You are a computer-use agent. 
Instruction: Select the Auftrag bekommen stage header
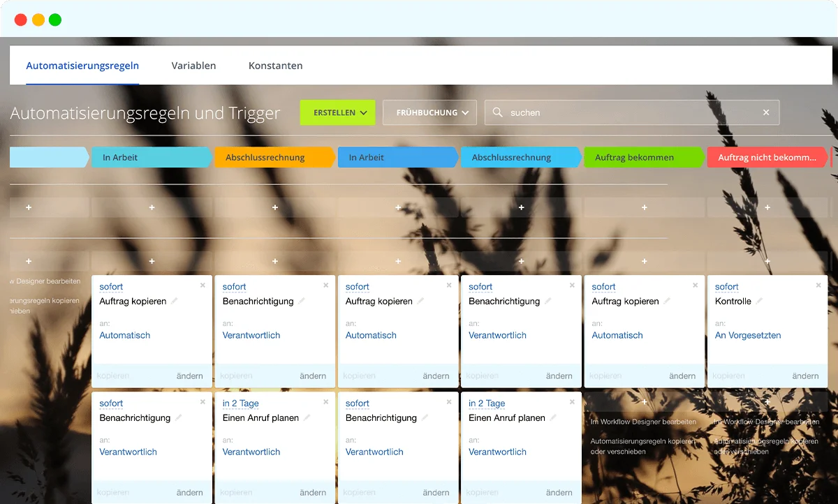(644, 157)
